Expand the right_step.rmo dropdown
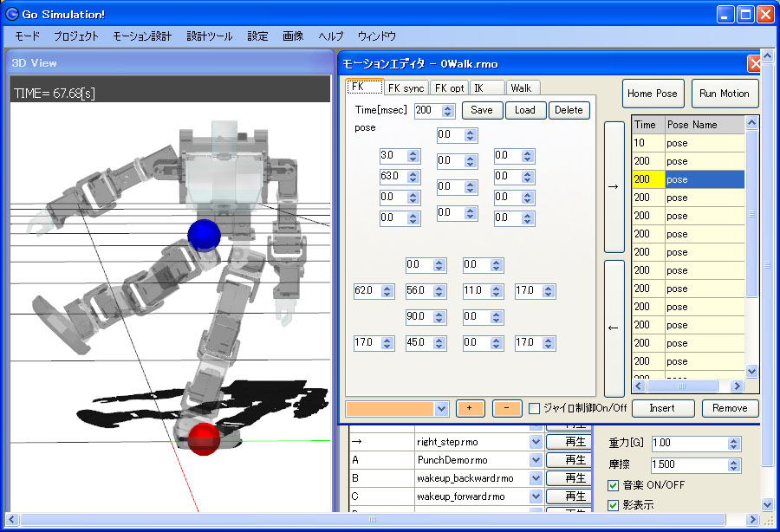Viewport: 780px width, 532px height. [535, 442]
